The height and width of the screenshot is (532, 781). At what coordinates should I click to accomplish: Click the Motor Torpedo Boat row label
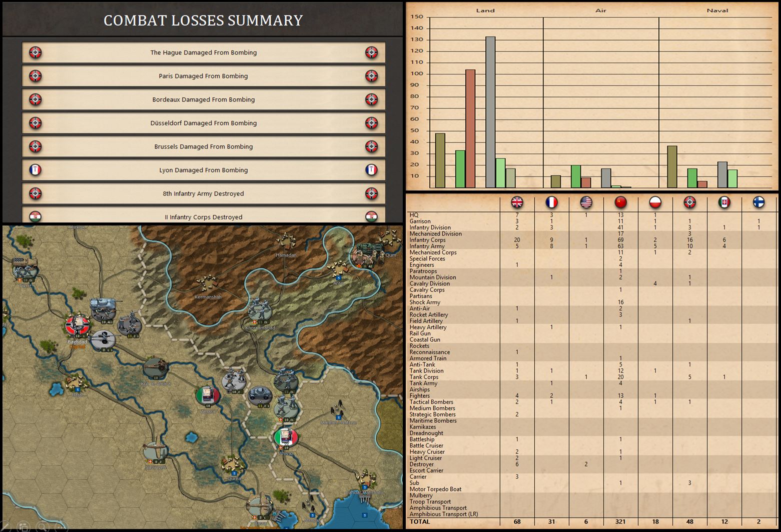[x=435, y=489]
